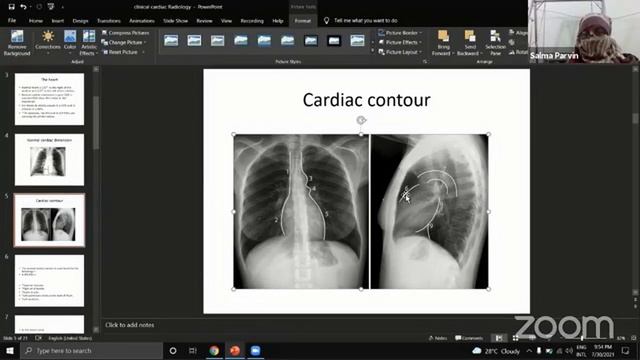Image resolution: width=640 pixels, height=360 pixels.
Task: Select slide 5 Cardiac contour thumbnail
Action: pyautogui.click(x=49, y=220)
